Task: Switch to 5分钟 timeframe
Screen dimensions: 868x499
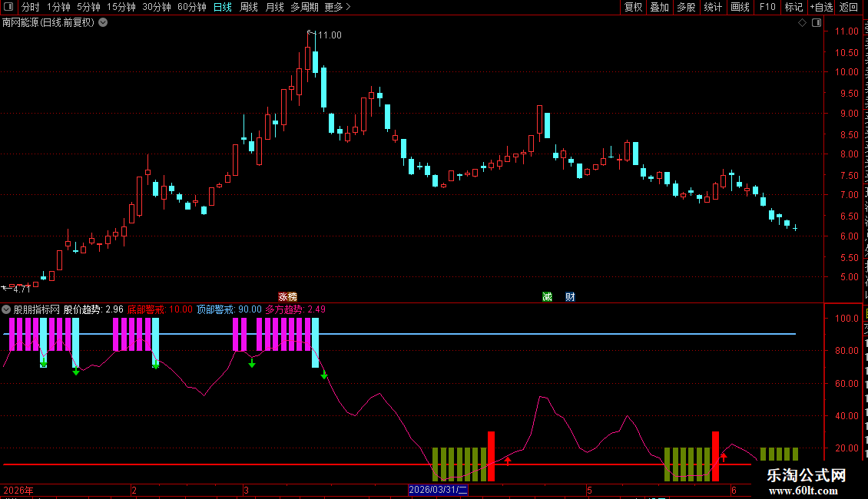Action: point(88,7)
